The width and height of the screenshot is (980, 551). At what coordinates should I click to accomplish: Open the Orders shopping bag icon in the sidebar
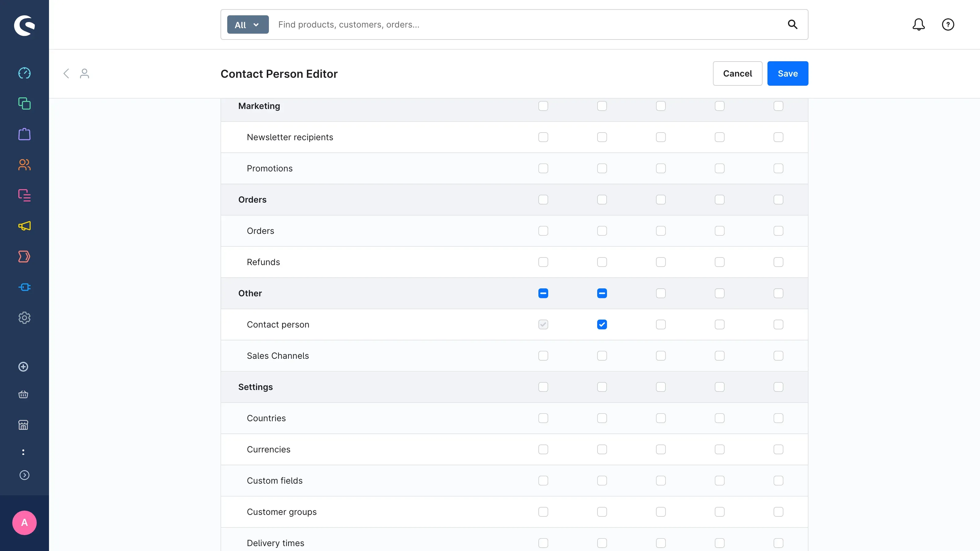24,134
